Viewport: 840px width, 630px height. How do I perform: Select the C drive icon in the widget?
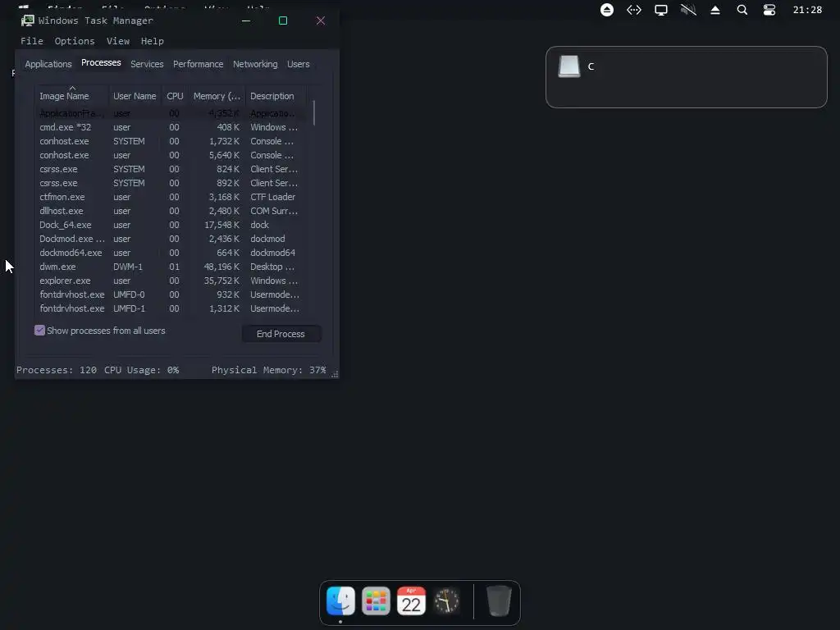click(x=569, y=66)
